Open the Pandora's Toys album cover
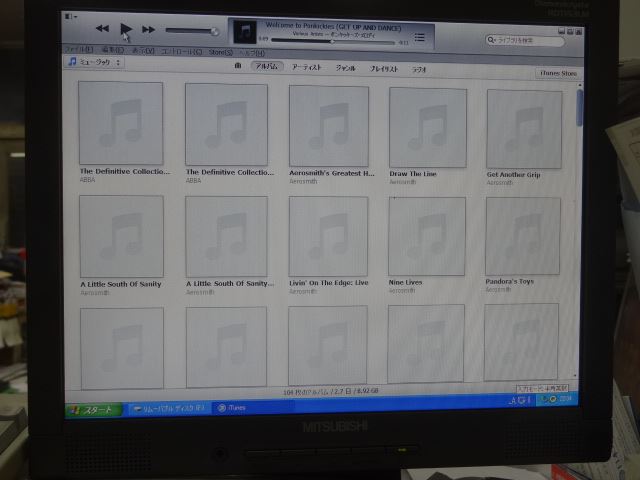 click(x=523, y=236)
